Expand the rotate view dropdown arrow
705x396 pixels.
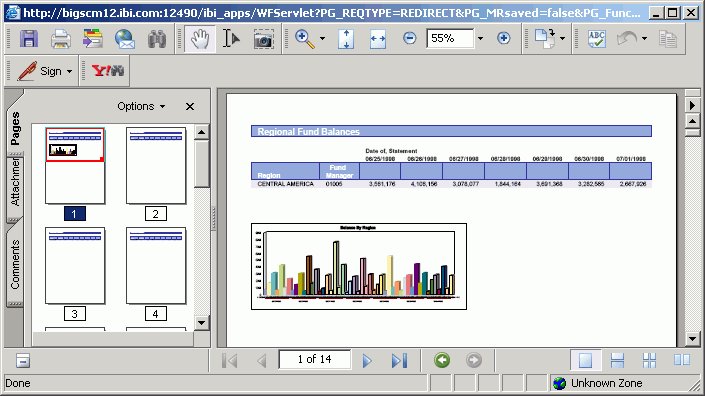[562, 39]
